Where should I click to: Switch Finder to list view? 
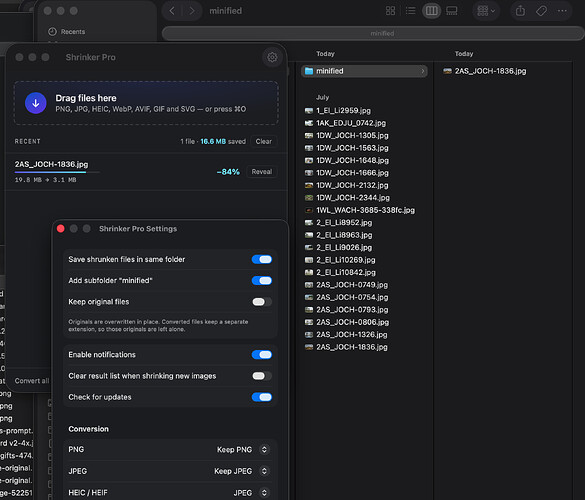point(410,11)
